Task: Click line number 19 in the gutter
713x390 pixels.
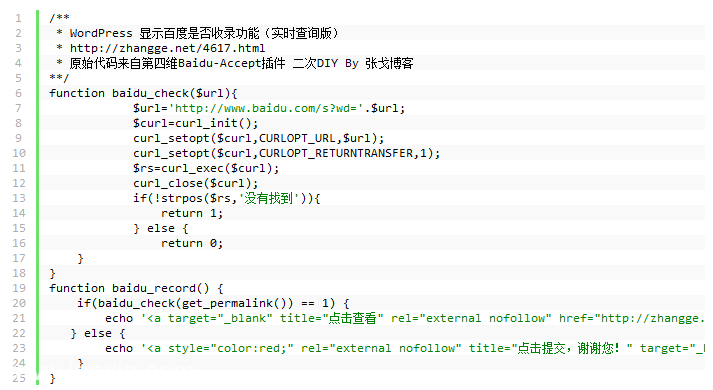Action: tap(19, 288)
